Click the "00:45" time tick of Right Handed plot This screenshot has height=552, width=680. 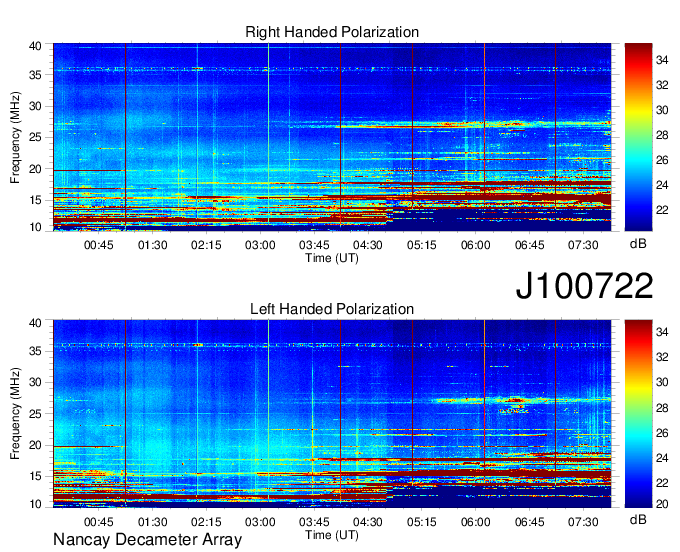[x=98, y=245]
